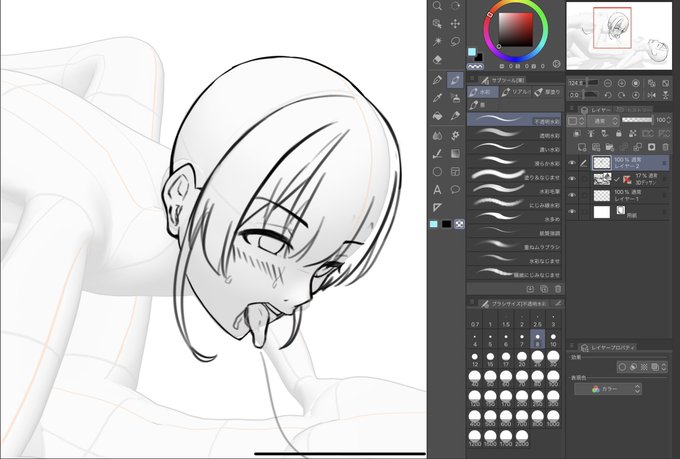Switch to the リアル sub tool group tab
The width and height of the screenshot is (680, 459).
pyautogui.click(x=515, y=92)
